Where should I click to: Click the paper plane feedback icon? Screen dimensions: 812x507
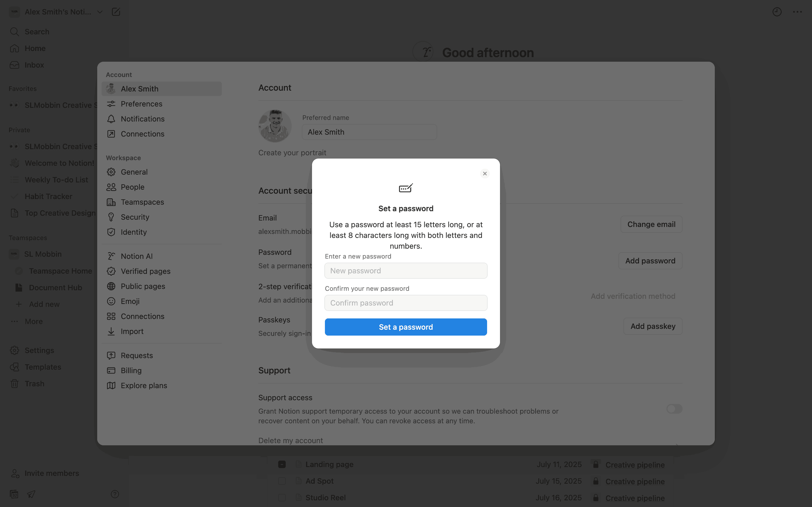[x=31, y=494]
